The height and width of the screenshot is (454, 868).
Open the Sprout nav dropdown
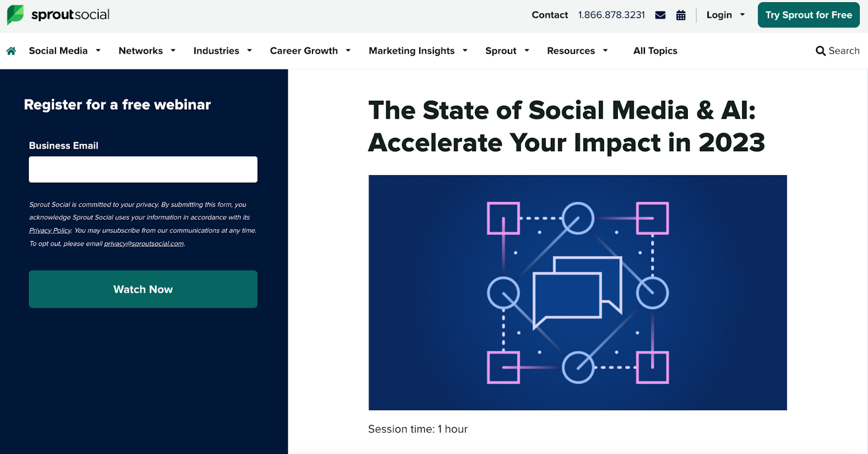[x=507, y=51]
